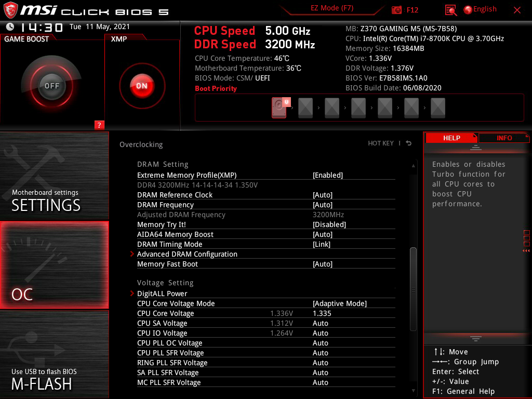Click the BIOS Ver E7B58IMS.1A0 text

[386, 78]
